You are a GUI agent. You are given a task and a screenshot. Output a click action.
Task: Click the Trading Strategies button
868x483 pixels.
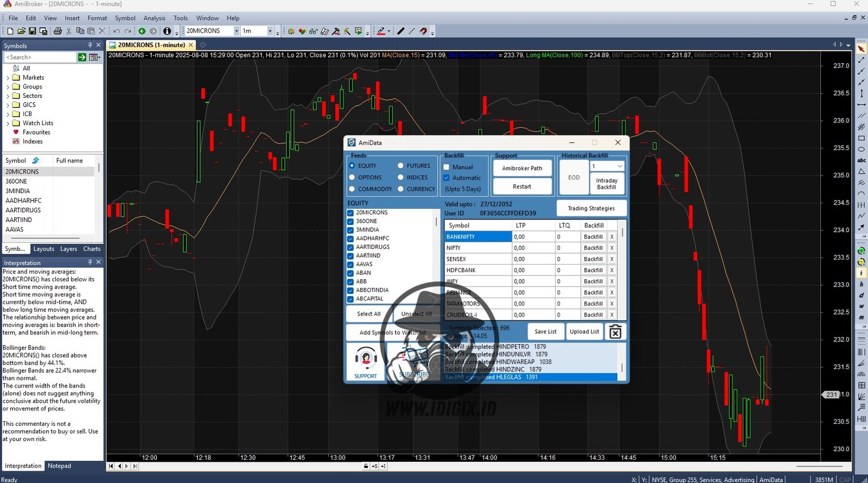click(591, 208)
